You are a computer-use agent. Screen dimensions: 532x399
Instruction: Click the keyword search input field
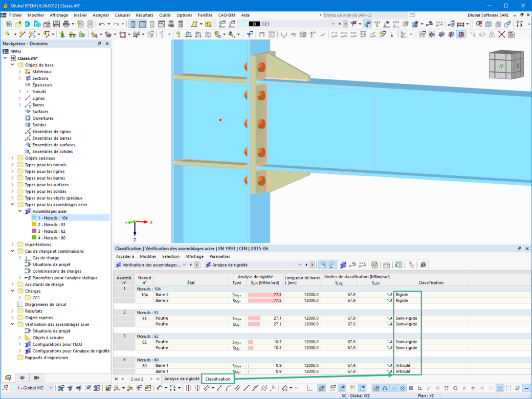click(364, 15)
